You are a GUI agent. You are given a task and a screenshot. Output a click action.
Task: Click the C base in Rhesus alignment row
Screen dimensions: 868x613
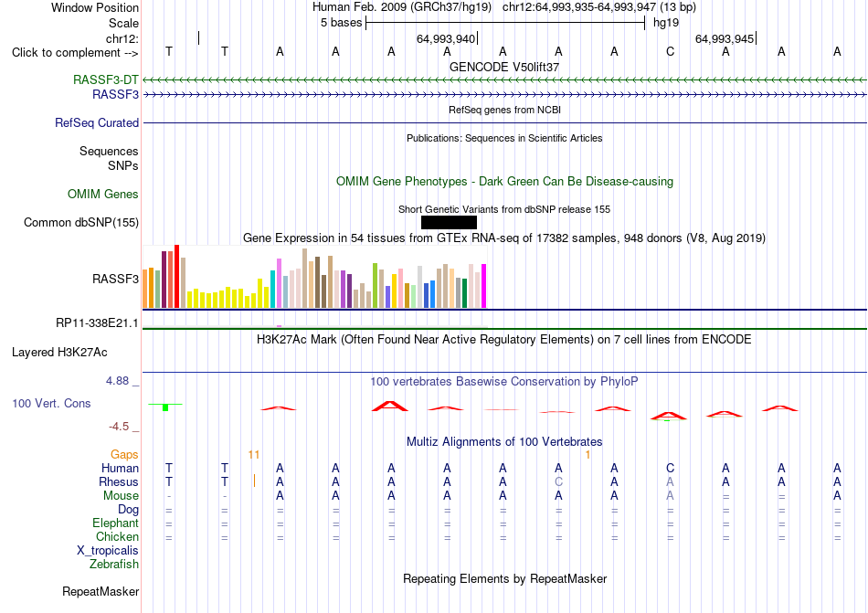click(558, 482)
